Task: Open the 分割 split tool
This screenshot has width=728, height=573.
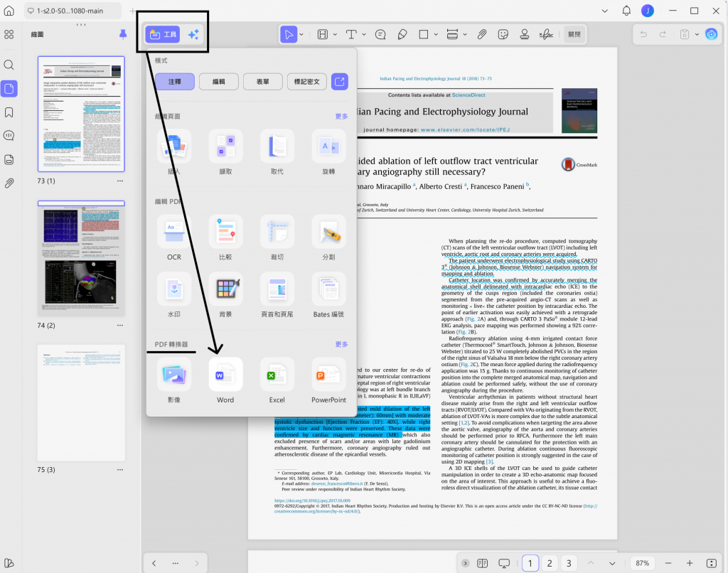Action: coord(328,237)
